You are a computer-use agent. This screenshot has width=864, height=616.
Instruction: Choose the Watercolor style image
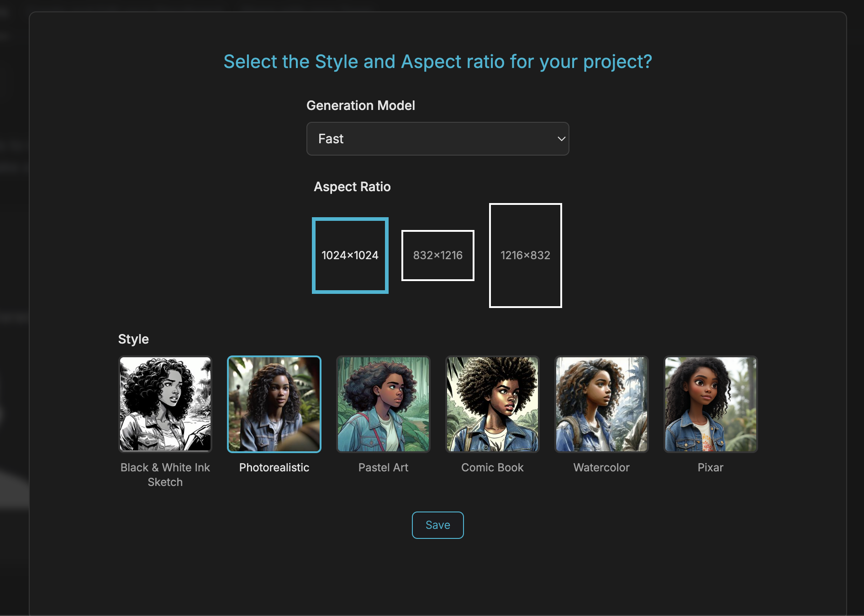(601, 404)
